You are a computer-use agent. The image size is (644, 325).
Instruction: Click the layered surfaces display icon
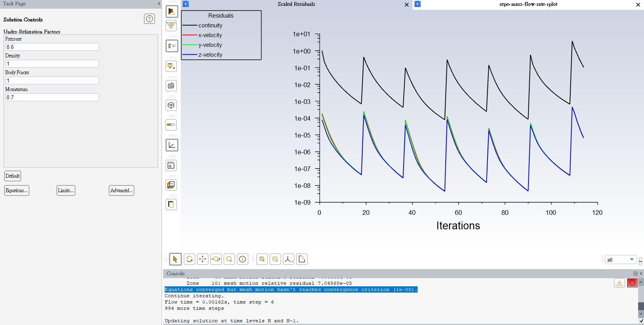point(171,86)
